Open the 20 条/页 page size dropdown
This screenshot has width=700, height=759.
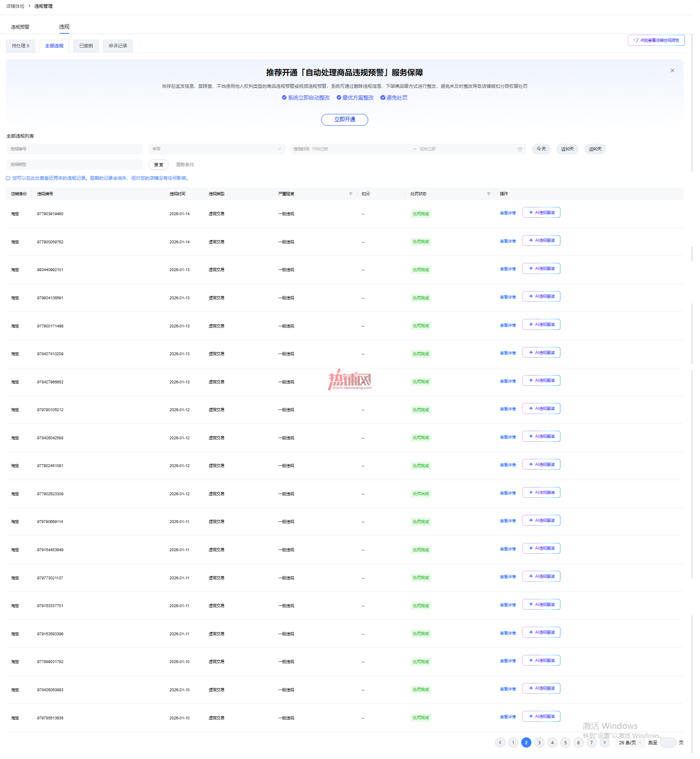click(x=630, y=742)
